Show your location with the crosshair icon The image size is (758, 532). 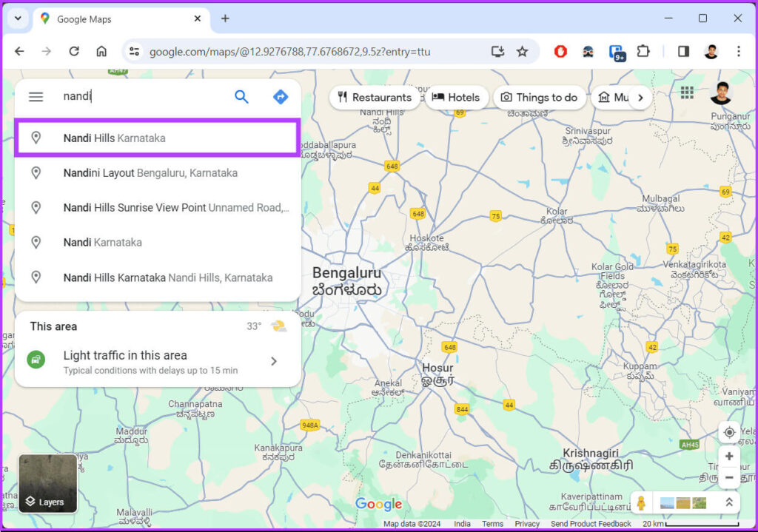729,432
